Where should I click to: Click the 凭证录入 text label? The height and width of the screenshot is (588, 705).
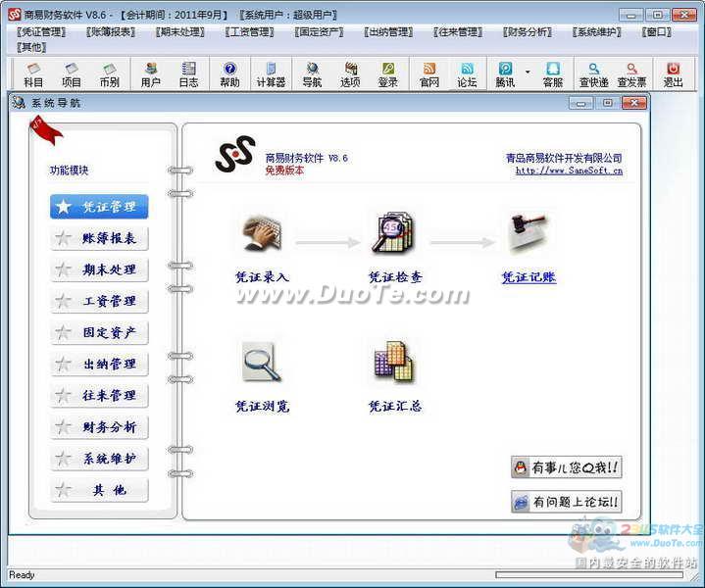pyautogui.click(x=262, y=277)
